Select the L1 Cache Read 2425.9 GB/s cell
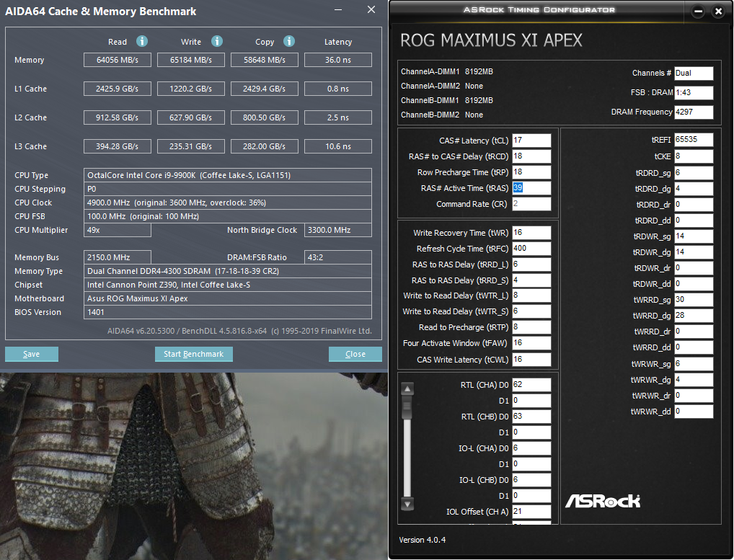Screen dimensions: 734x560 [x=118, y=89]
